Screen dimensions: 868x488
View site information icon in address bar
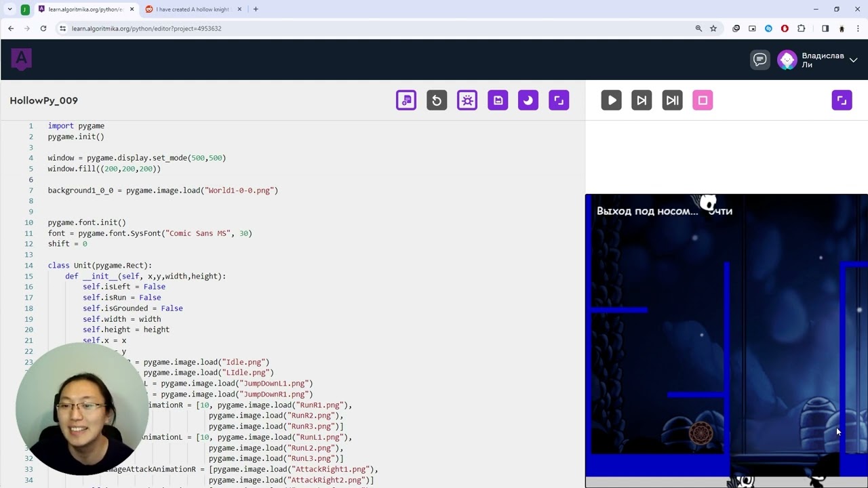pos(62,28)
